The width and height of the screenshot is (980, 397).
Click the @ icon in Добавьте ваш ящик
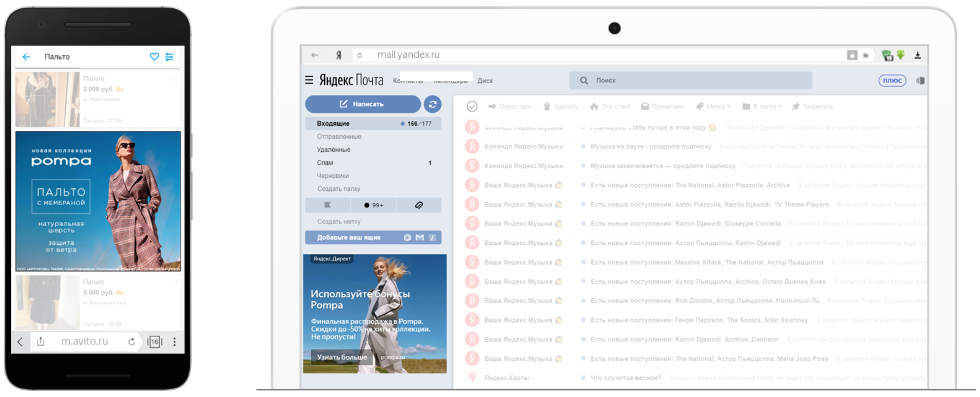point(407,238)
